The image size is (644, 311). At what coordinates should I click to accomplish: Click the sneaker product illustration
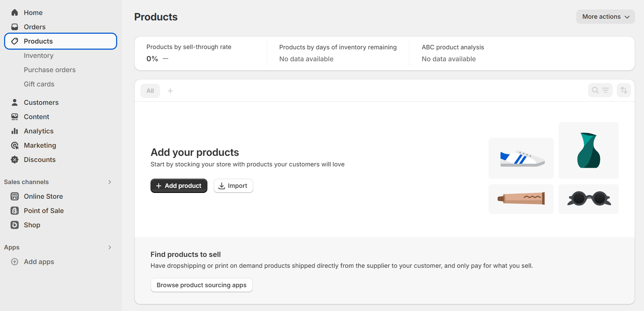click(521, 158)
